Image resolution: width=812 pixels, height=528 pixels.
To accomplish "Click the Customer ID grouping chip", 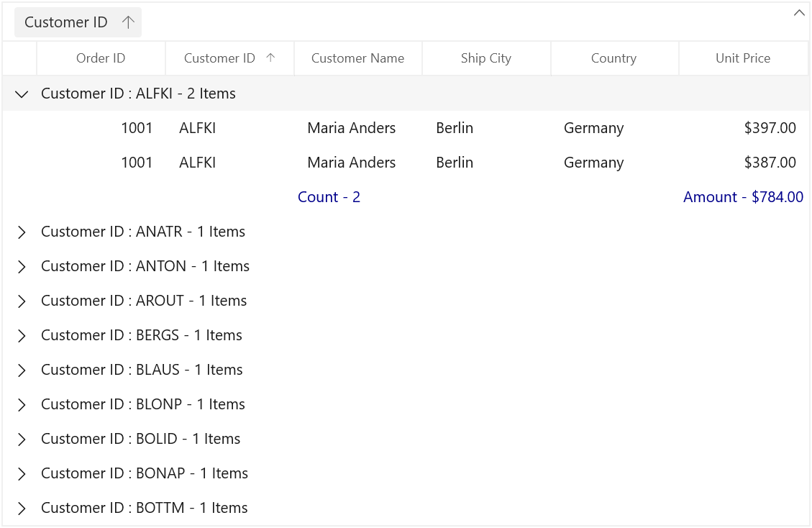I will (78, 22).
